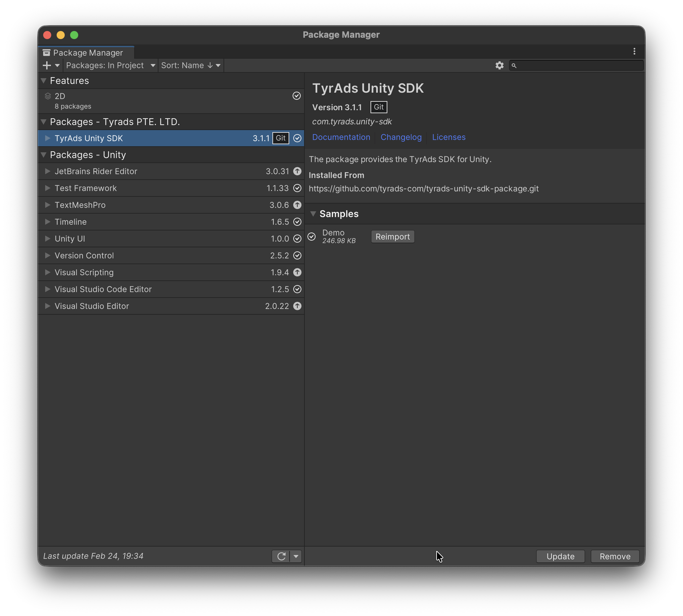Open the three-dot window options menu
The image size is (683, 616).
click(x=634, y=52)
